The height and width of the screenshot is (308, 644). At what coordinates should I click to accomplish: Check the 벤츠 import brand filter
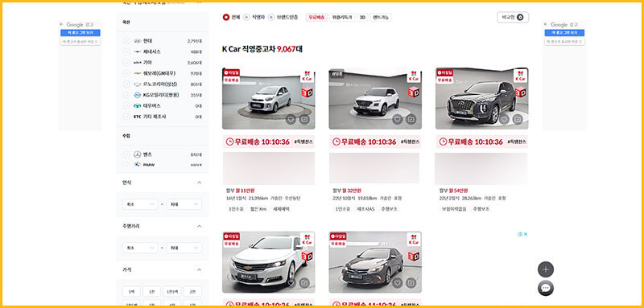click(x=126, y=154)
